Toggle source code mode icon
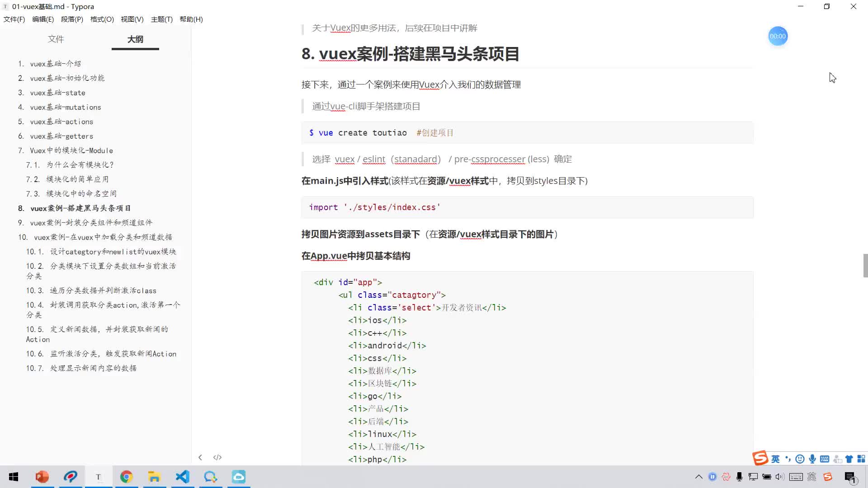This screenshot has height=488, width=868. tap(217, 457)
